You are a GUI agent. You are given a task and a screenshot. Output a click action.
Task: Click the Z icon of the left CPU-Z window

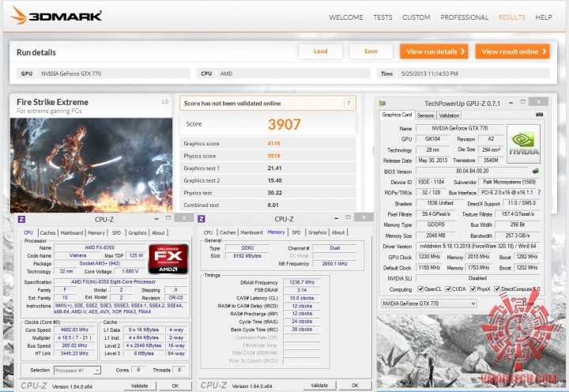coord(22,219)
